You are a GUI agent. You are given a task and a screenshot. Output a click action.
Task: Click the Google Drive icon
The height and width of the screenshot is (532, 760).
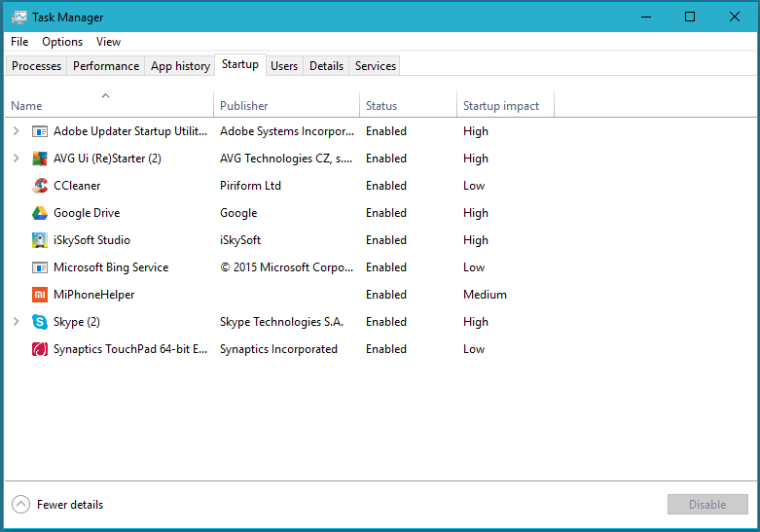pos(40,213)
